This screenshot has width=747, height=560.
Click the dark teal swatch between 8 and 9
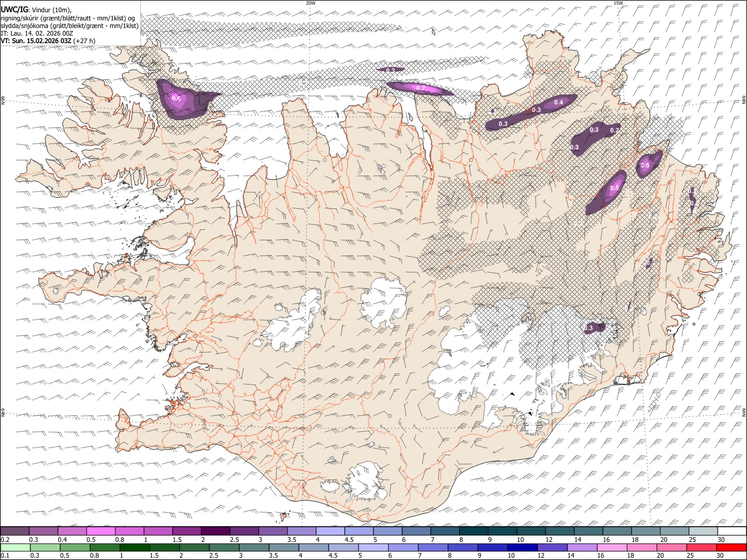point(474,531)
